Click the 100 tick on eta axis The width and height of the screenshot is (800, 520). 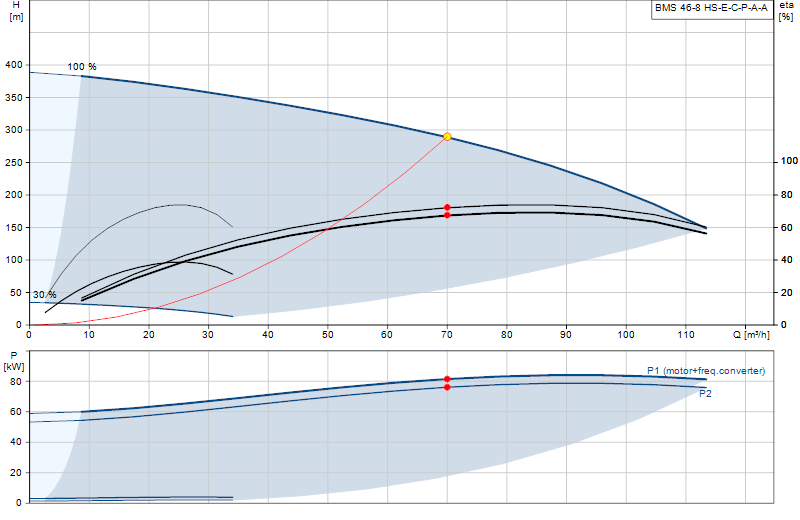(x=789, y=161)
